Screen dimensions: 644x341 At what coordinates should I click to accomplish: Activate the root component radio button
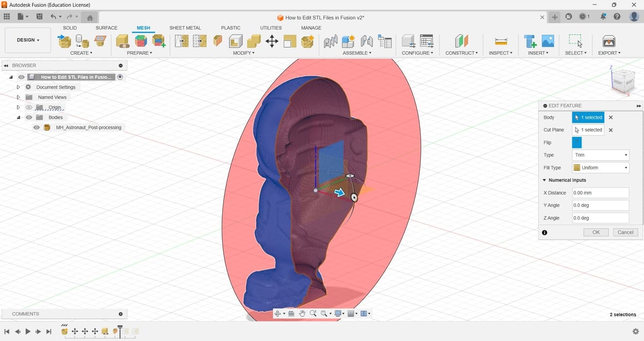pyautogui.click(x=120, y=77)
